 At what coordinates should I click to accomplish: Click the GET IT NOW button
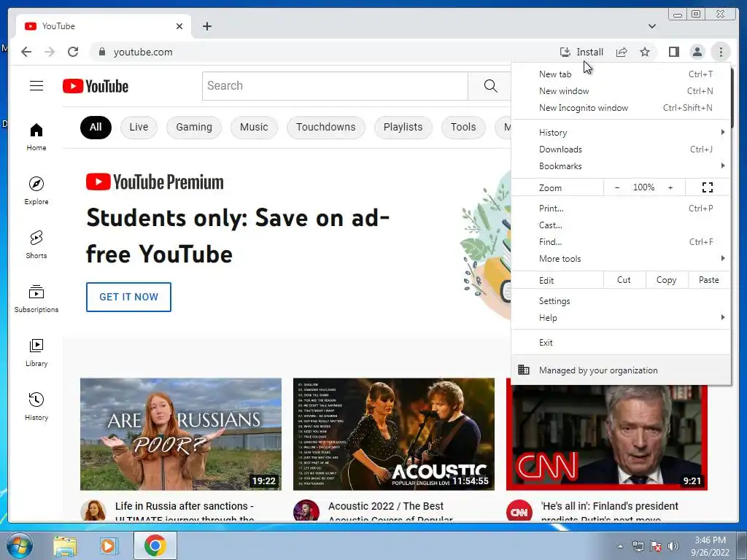pos(128,297)
